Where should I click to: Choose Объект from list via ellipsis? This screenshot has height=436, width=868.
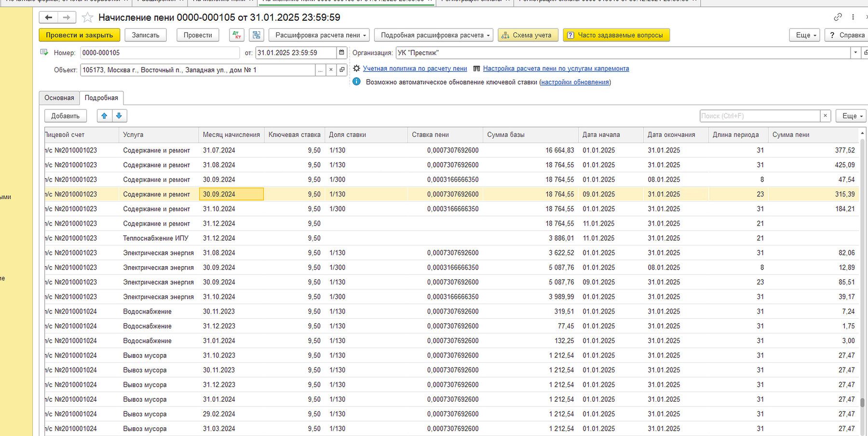click(x=320, y=70)
